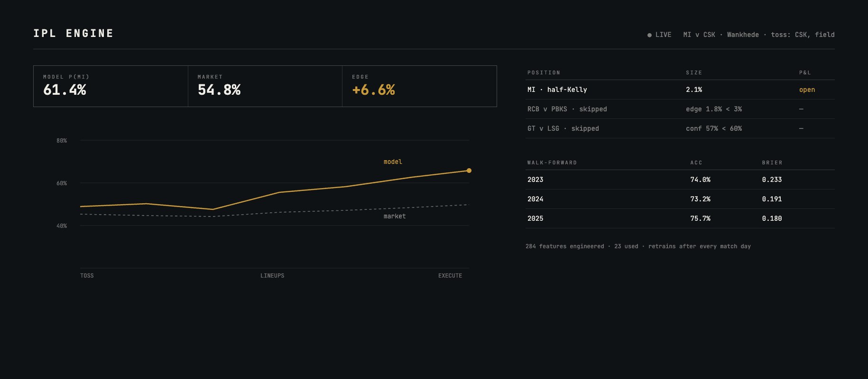Click the IPL ENGINE title
Screen dimensions: 868x379
[x=74, y=33]
